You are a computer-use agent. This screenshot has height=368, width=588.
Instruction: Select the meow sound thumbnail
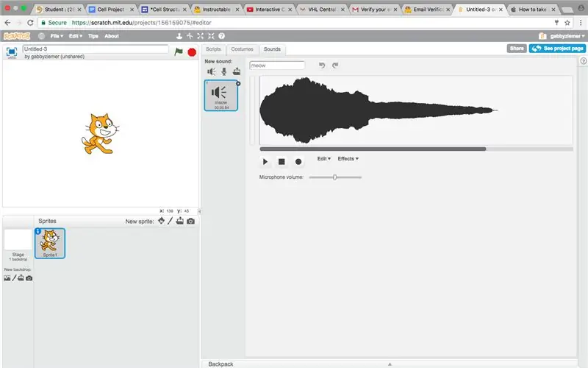[221, 96]
